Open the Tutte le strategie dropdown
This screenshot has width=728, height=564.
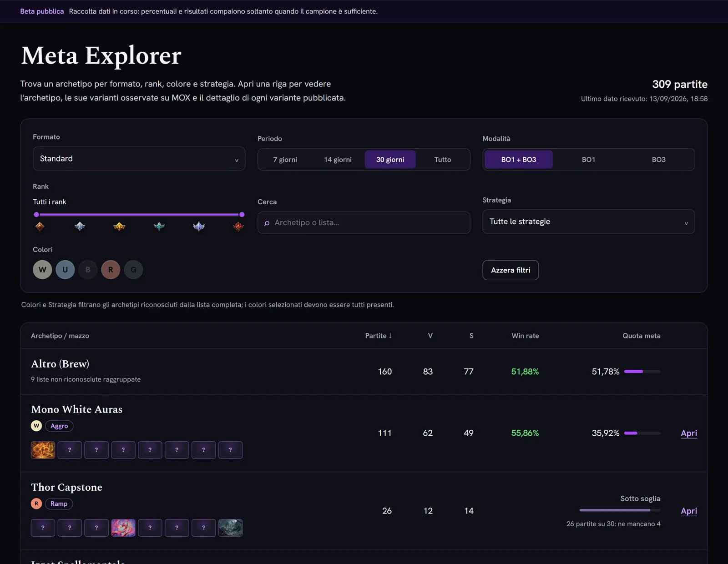pos(589,222)
